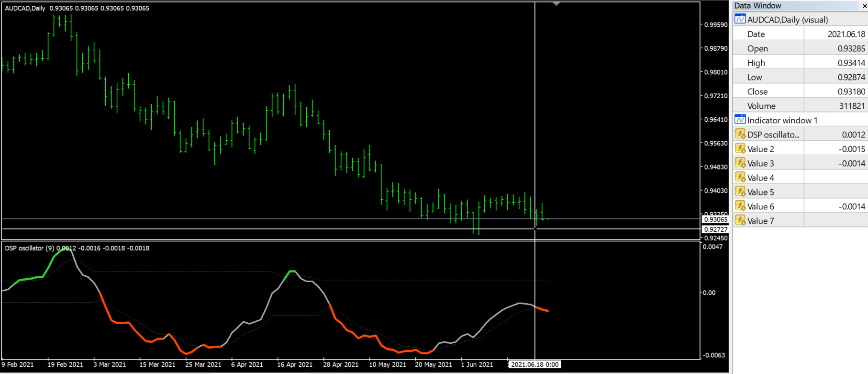Click the High row label
The image size is (868, 374).
[756, 63]
